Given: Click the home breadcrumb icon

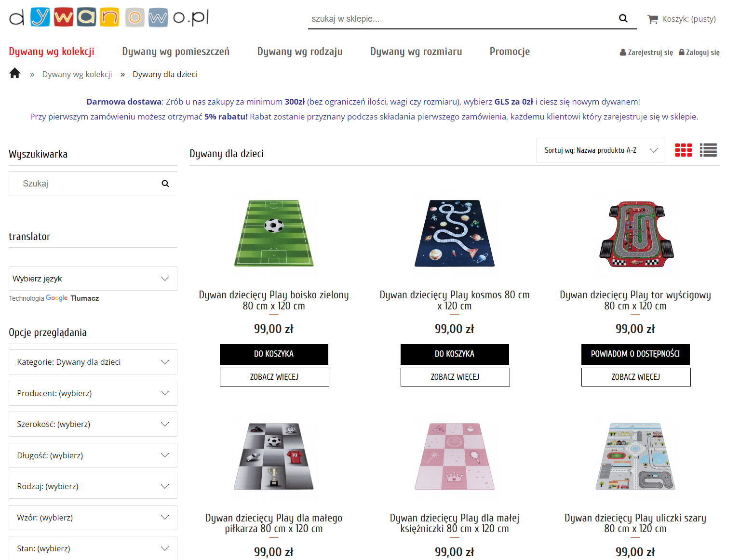Looking at the screenshot, I should [15, 73].
